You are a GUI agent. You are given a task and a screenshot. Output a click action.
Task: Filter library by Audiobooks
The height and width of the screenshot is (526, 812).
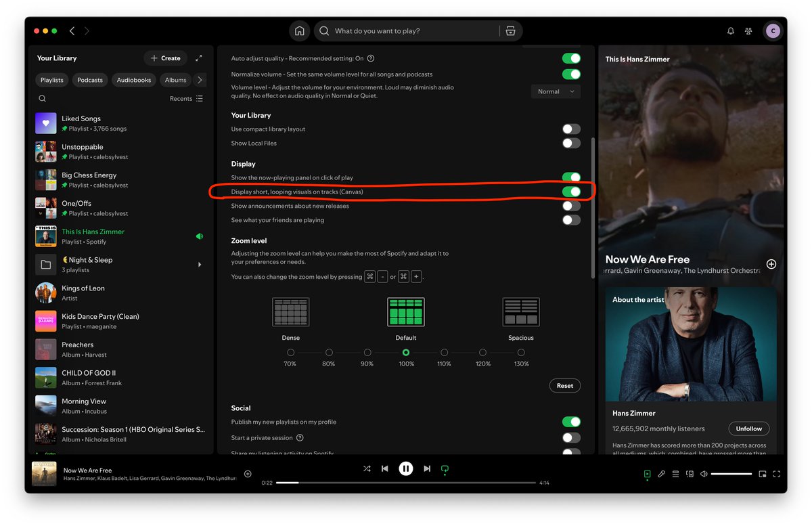134,80
